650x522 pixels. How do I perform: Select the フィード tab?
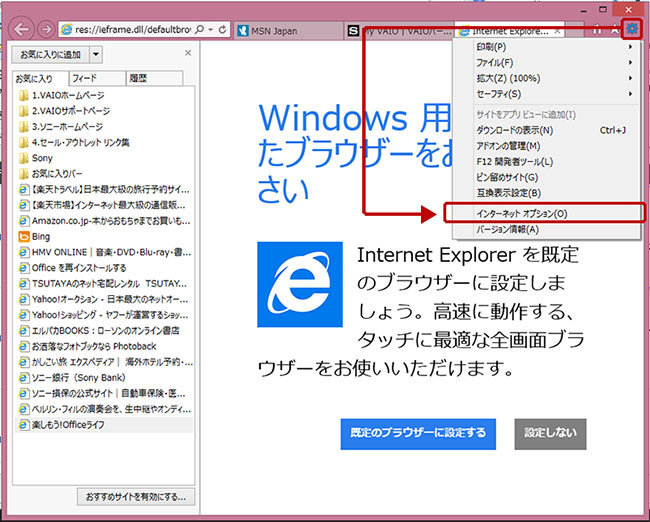coord(97,78)
